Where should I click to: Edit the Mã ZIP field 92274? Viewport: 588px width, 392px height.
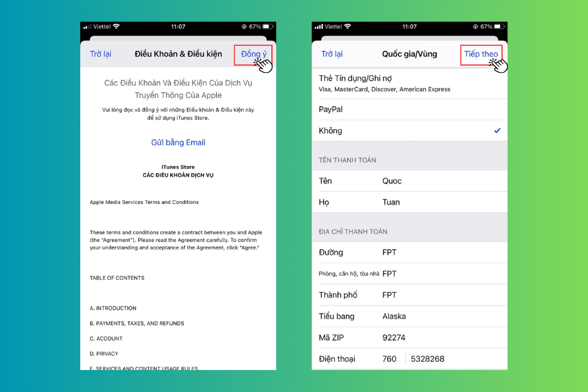(410, 337)
